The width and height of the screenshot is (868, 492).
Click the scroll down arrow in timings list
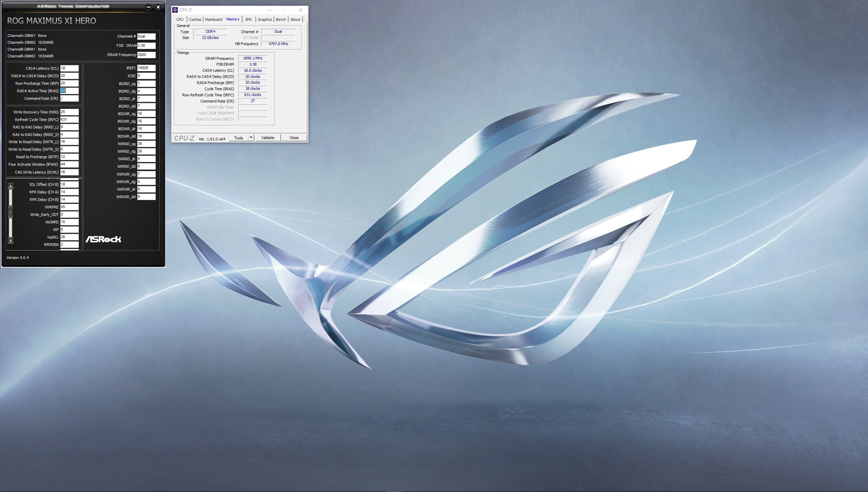(11, 241)
